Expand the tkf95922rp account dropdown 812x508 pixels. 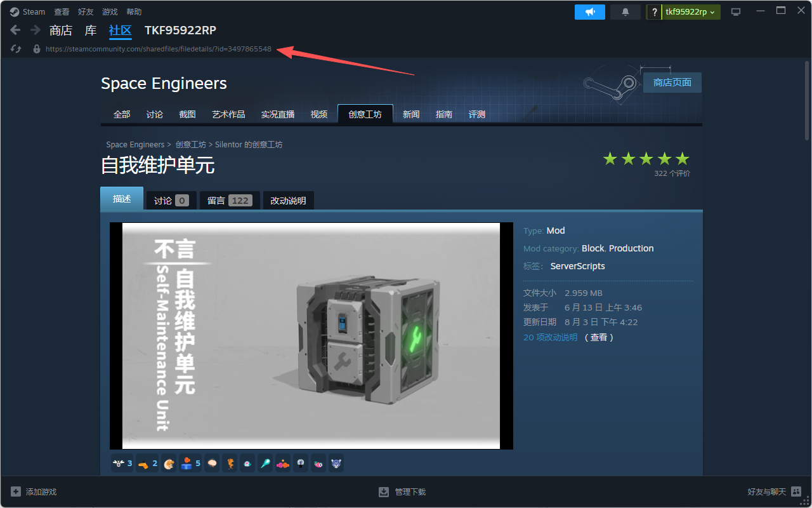690,12
